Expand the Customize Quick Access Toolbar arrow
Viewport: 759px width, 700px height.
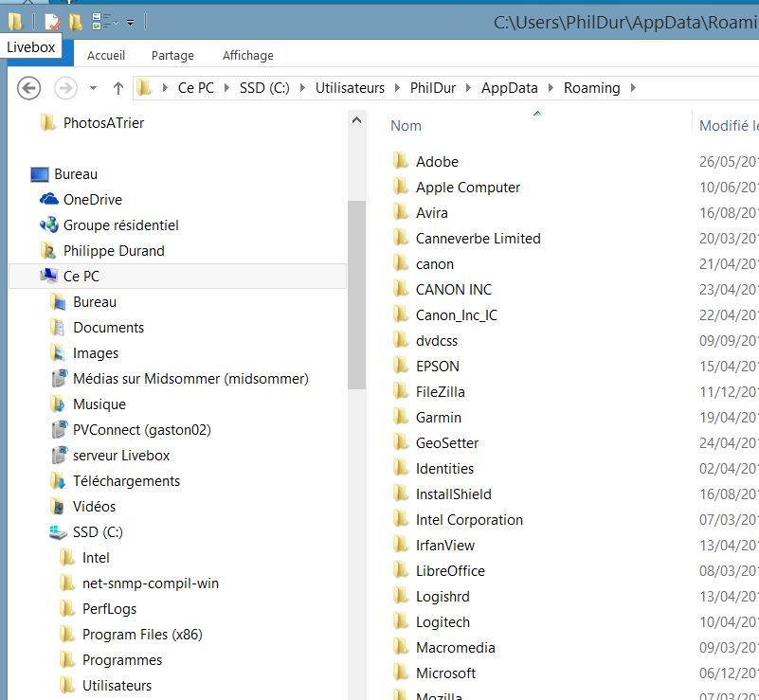(130, 21)
